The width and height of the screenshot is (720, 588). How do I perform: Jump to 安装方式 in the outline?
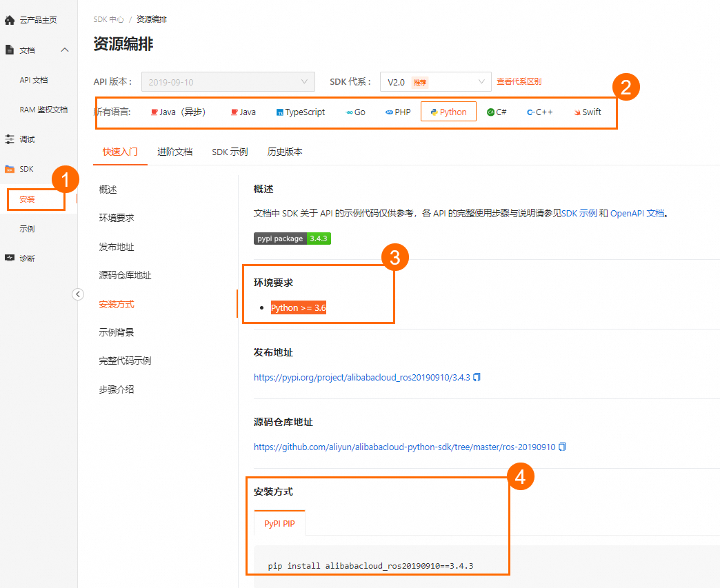point(117,304)
